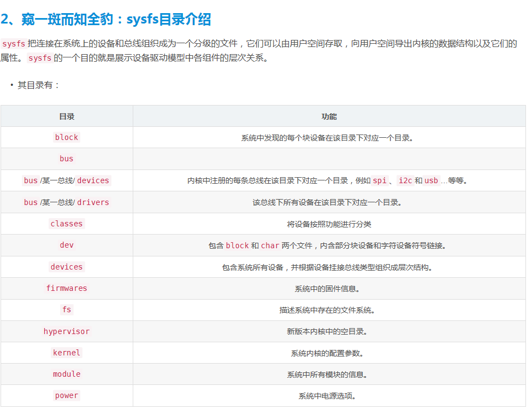
Task: Select the 'dev' directory cell
Action: coord(67,245)
